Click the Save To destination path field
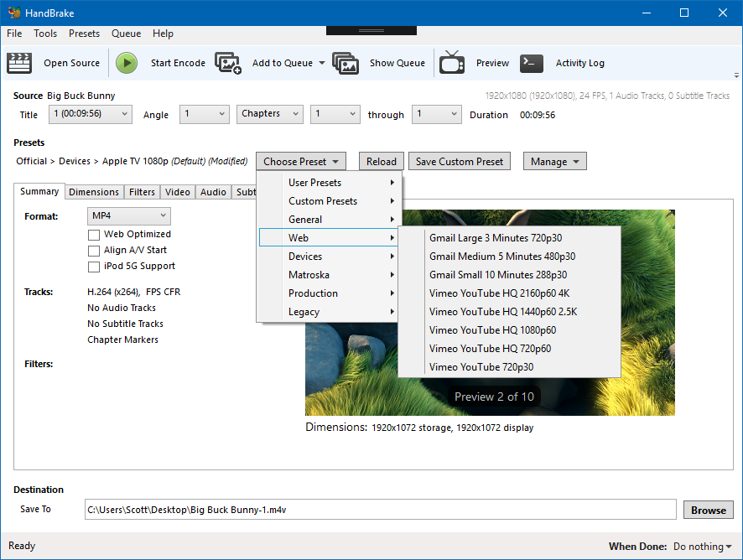The width and height of the screenshot is (743, 560). (x=381, y=510)
